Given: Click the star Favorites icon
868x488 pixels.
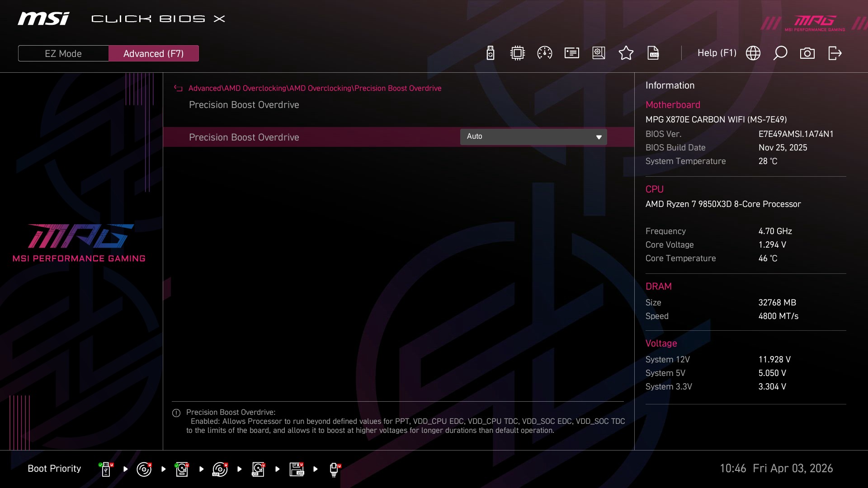Looking at the screenshot, I should (x=626, y=53).
